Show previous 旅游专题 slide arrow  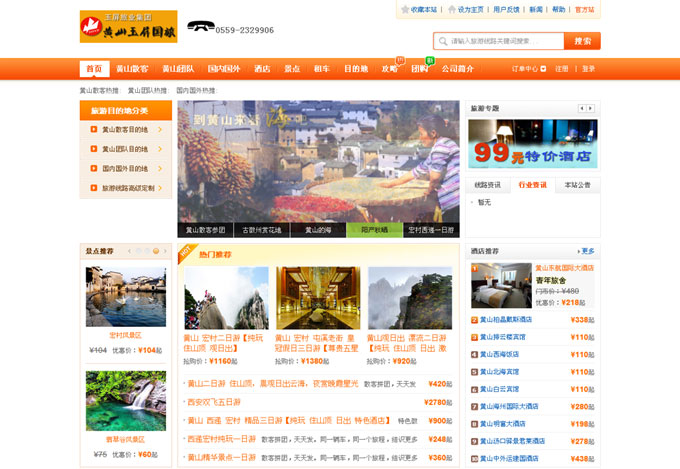582,108
